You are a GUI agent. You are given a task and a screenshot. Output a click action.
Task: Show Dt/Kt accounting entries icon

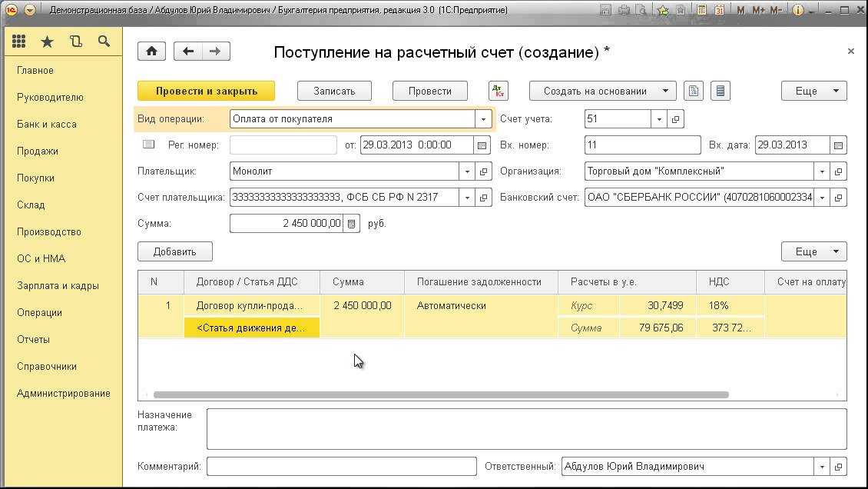click(x=499, y=91)
